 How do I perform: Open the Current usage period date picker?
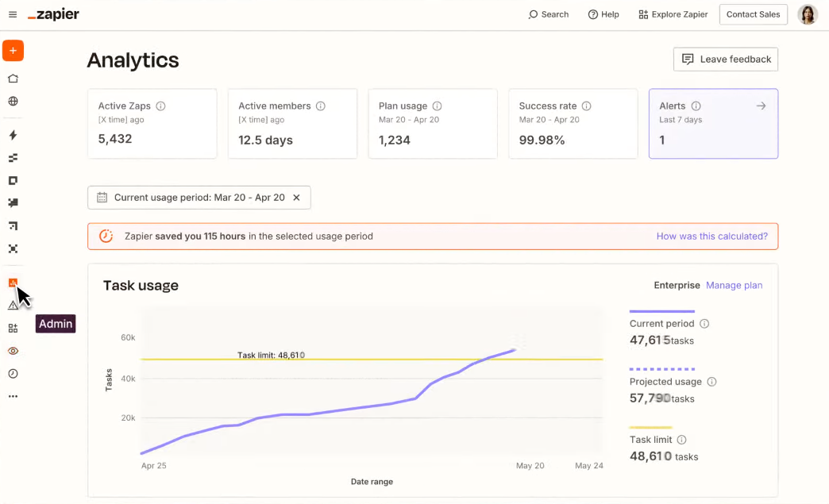[x=199, y=198]
